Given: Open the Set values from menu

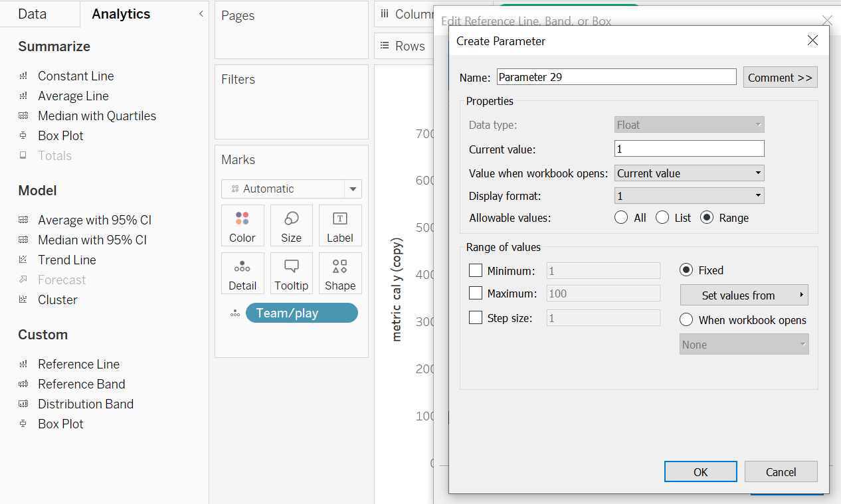Looking at the screenshot, I should [x=744, y=295].
